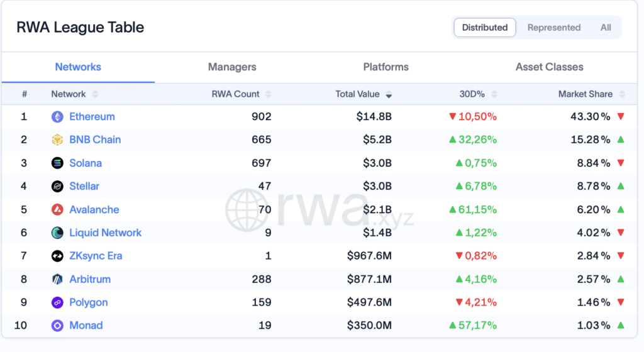Click the Monad logo icon

pyautogui.click(x=57, y=326)
